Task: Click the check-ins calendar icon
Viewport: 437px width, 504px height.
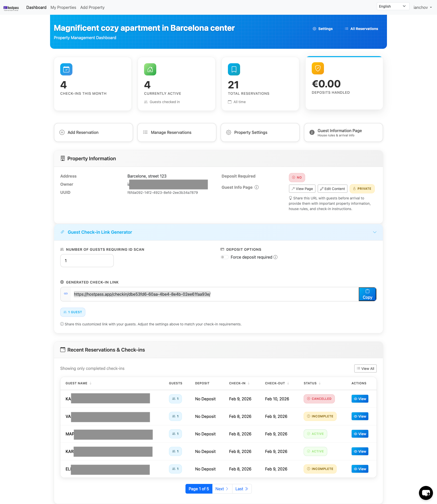Action: (x=66, y=69)
